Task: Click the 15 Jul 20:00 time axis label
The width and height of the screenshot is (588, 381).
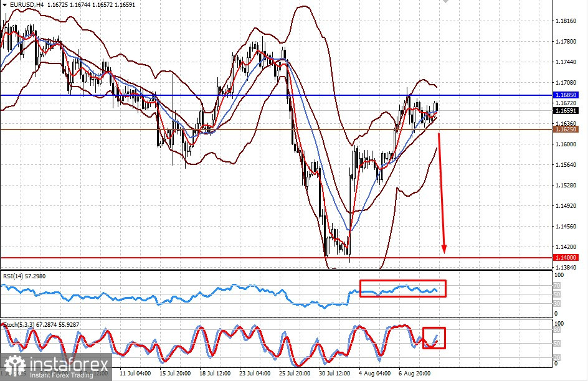Action: tap(175, 374)
